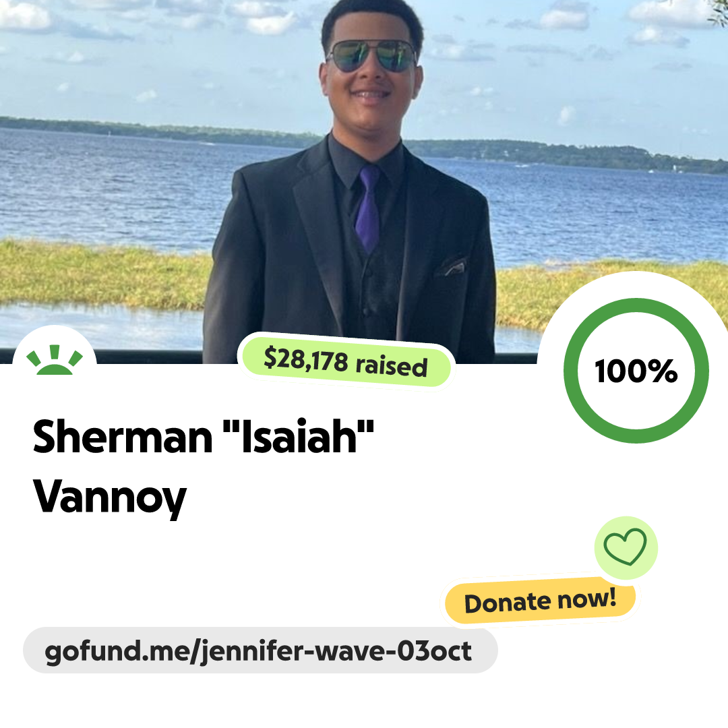Click the light green circle behind the heart
Screen dimensions: 728x728
[626, 548]
